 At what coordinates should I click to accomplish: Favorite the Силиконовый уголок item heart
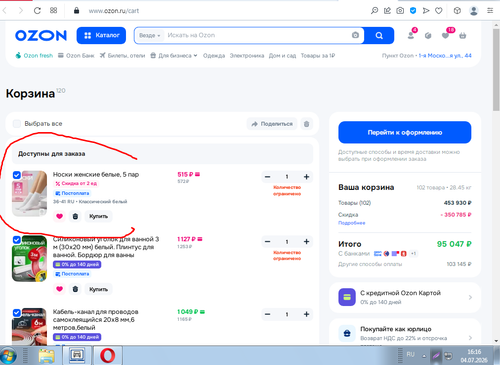(59, 289)
